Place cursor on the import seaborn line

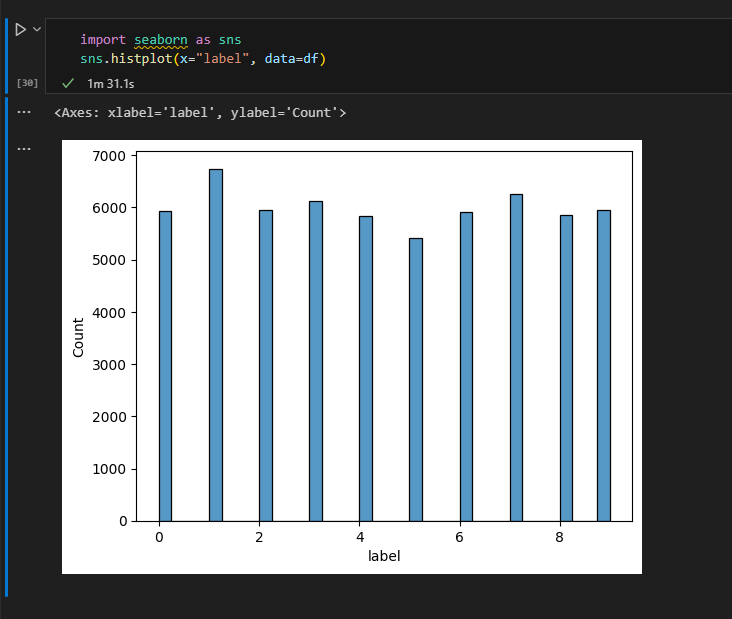coord(161,40)
